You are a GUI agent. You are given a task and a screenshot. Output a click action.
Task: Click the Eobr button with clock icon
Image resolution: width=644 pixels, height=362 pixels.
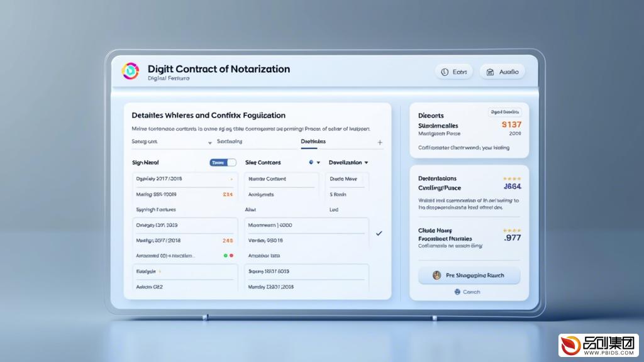tap(454, 72)
